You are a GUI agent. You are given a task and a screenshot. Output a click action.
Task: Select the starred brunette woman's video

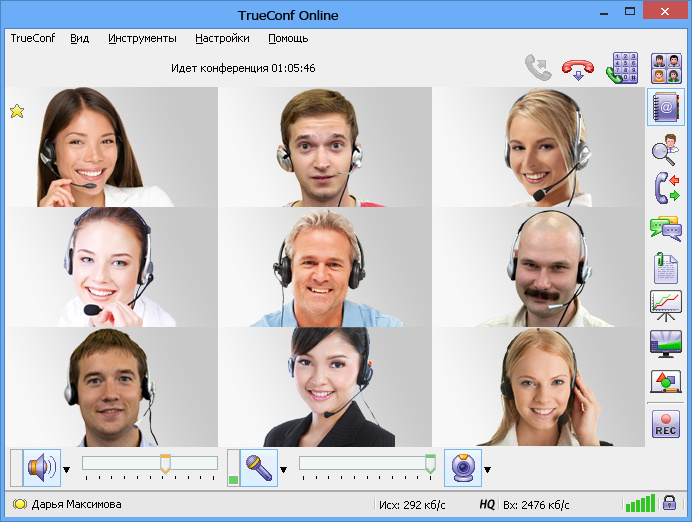pyautogui.click(x=112, y=147)
